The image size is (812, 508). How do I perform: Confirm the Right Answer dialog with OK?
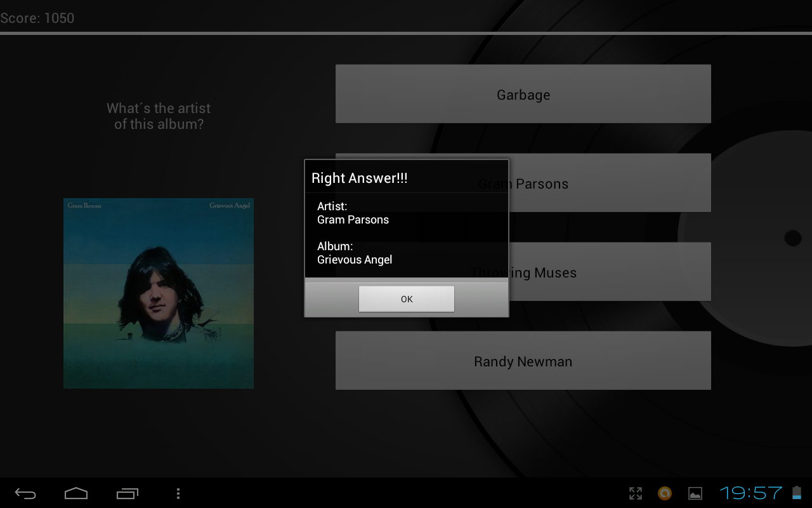coord(407,299)
